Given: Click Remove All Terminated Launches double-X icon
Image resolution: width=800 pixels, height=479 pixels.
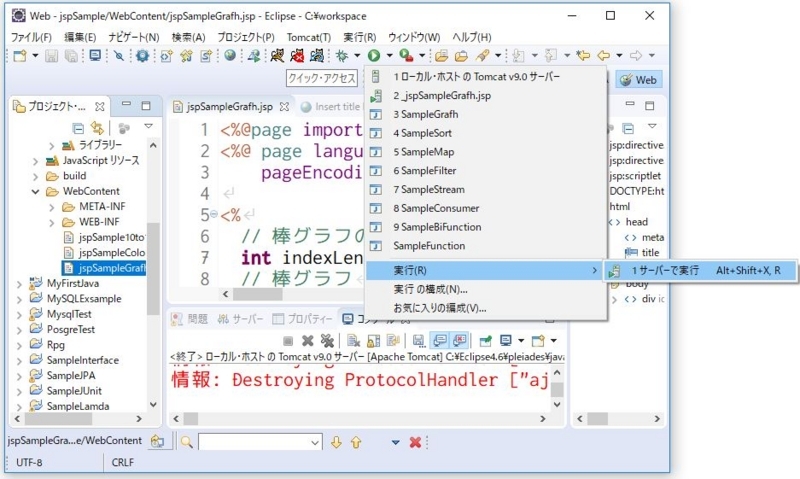Looking at the screenshot, I should (327, 340).
